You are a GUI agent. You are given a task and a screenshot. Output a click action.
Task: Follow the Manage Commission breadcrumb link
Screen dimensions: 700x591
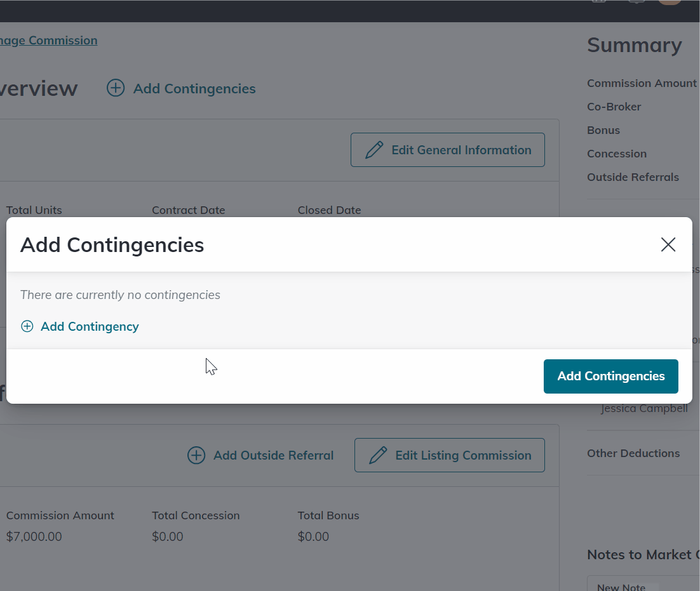[48, 41]
